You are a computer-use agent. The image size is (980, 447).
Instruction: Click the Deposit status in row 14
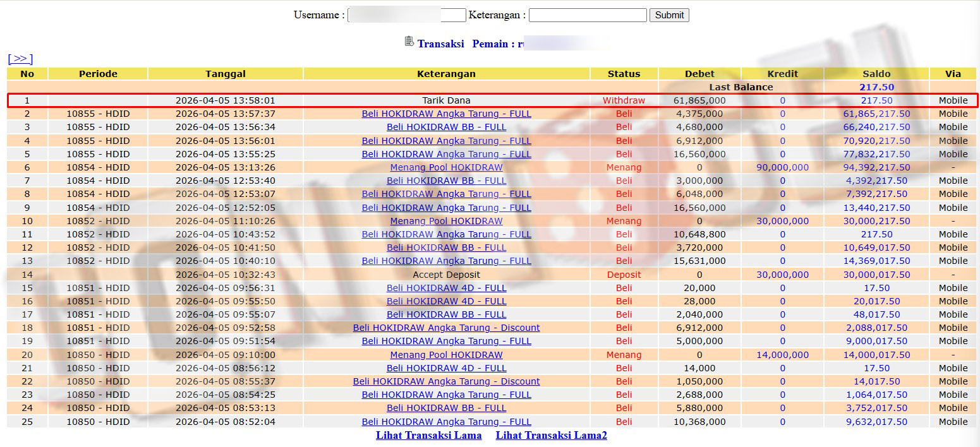624,275
